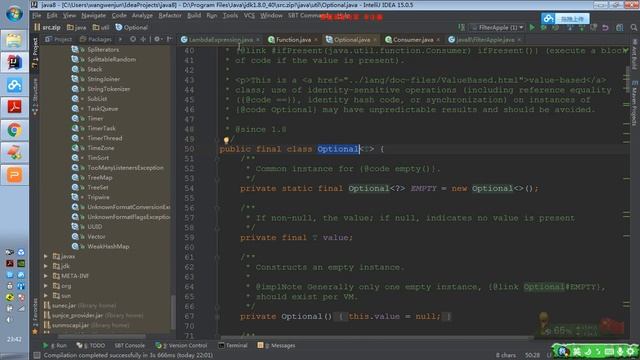This screenshot has width=640, height=360.
Task: Click the editor horizontal scrollbar
Action: coord(376,338)
